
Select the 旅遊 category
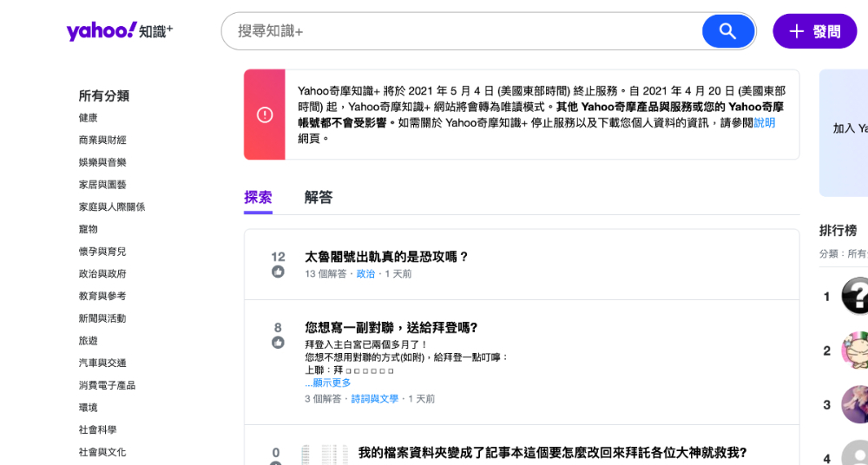pyautogui.click(x=88, y=340)
